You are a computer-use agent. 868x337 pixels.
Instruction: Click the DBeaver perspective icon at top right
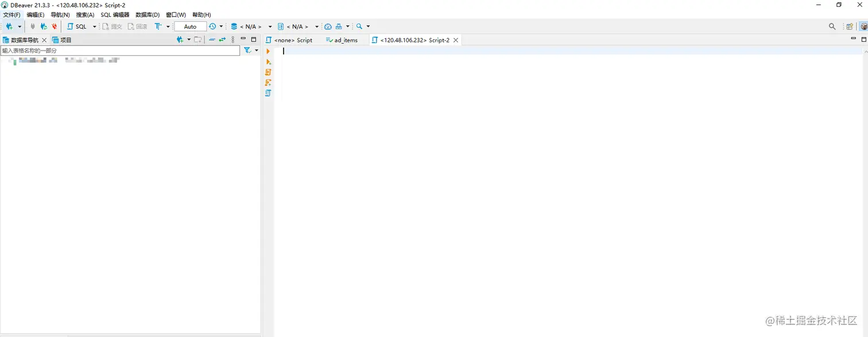[863, 26]
